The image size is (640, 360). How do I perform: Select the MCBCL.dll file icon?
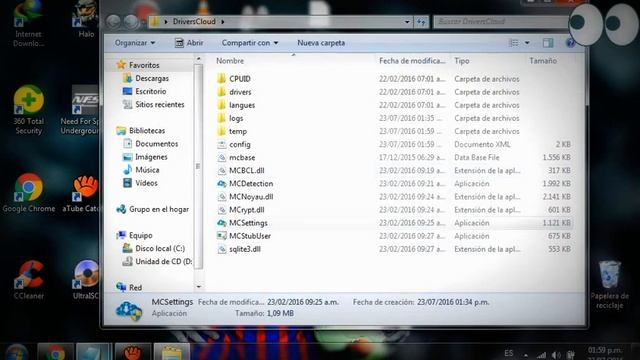(x=221, y=170)
